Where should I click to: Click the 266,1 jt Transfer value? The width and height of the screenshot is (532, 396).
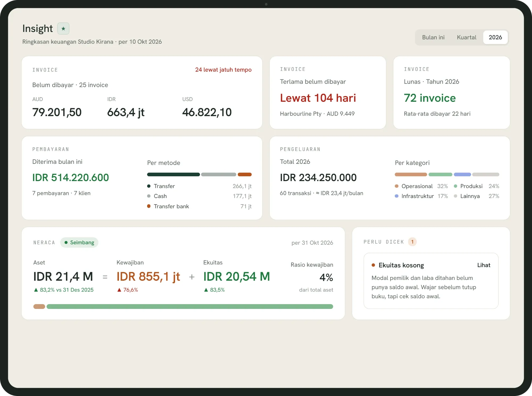242,186
